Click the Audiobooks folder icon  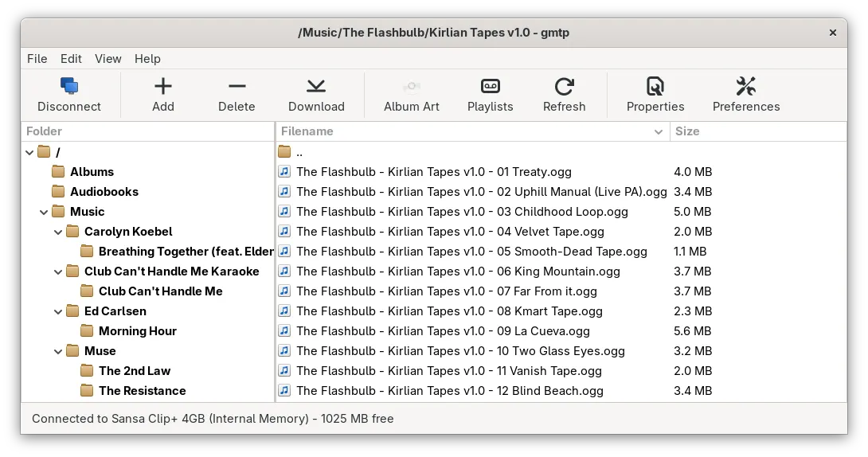click(58, 191)
